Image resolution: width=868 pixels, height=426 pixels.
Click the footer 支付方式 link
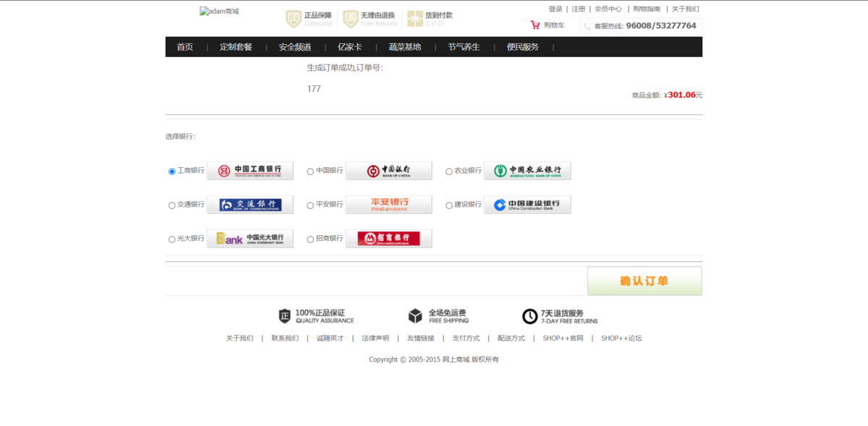(466, 338)
